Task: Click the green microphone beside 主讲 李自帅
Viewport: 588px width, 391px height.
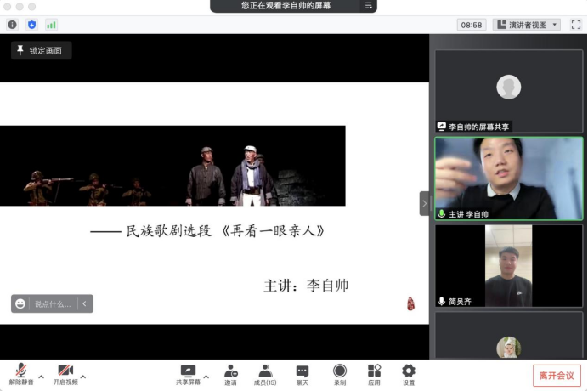Action: click(x=442, y=214)
